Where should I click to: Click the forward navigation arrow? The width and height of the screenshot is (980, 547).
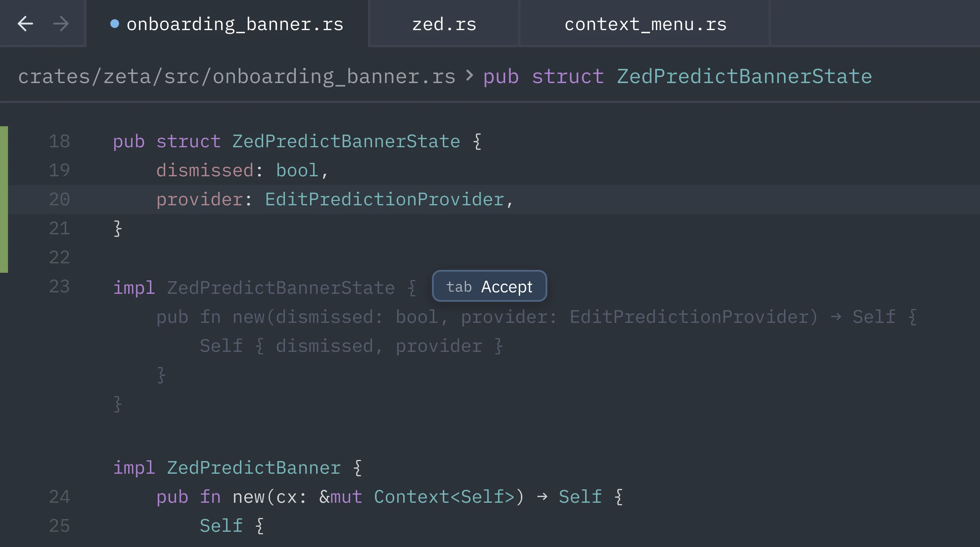(60, 24)
